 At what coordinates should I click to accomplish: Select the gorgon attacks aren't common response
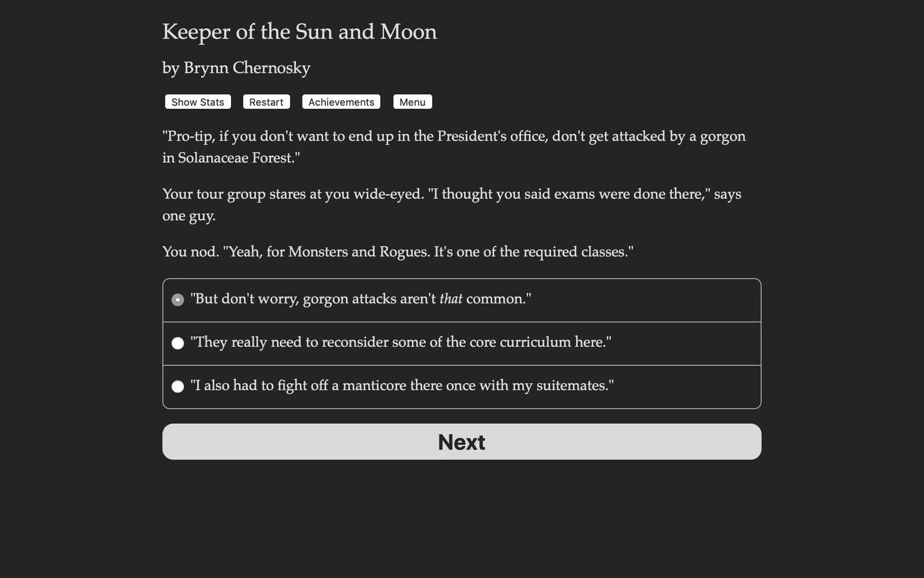click(361, 299)
